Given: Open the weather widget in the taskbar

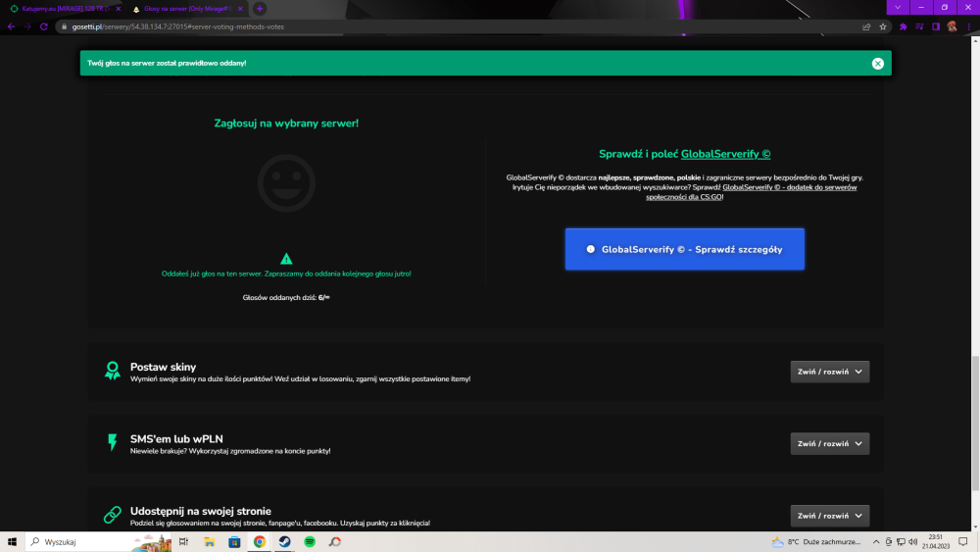Looking at the screenshot, I should [816, 542].
